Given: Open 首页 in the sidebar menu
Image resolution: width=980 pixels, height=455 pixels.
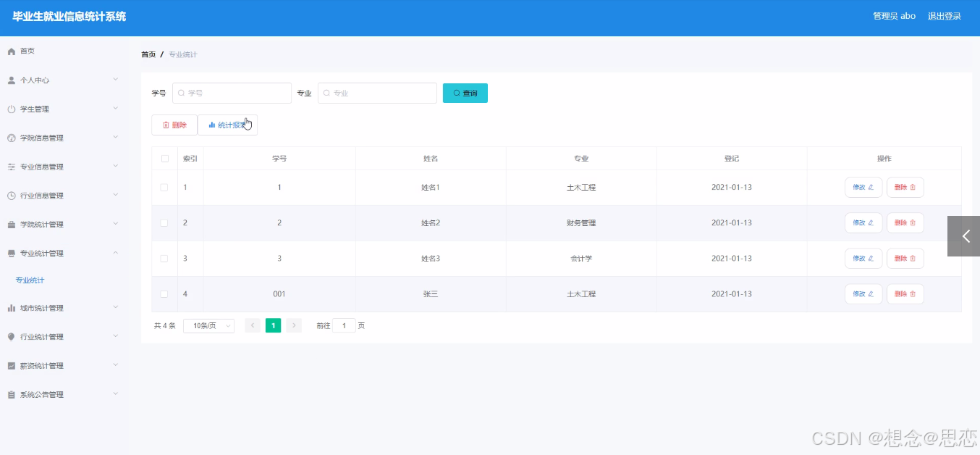Looking at the screenshot, I should coord(28,51).
